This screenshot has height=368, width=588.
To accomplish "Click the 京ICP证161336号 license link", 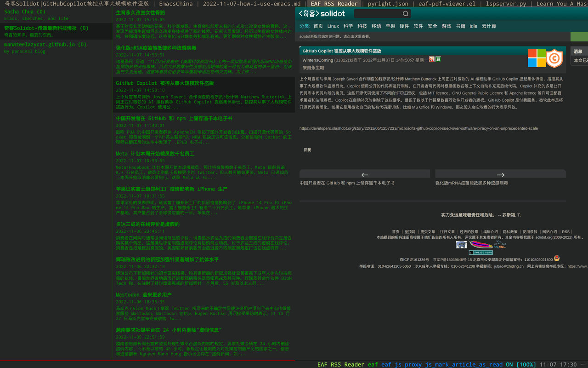I will [414, 260].
